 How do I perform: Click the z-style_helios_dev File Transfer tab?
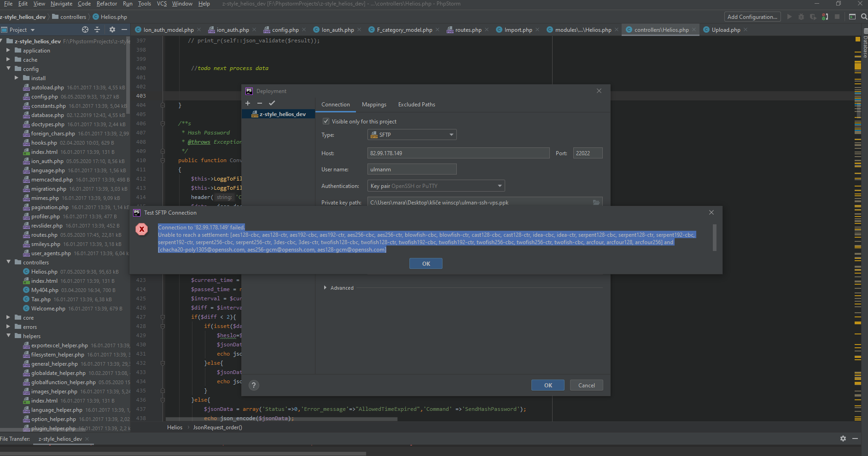click(60, 439)
